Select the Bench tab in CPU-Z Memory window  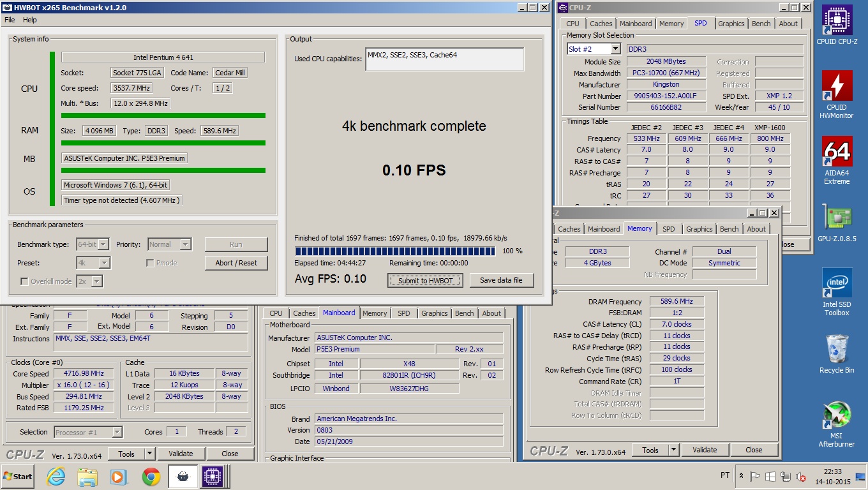tap(729, 229)
